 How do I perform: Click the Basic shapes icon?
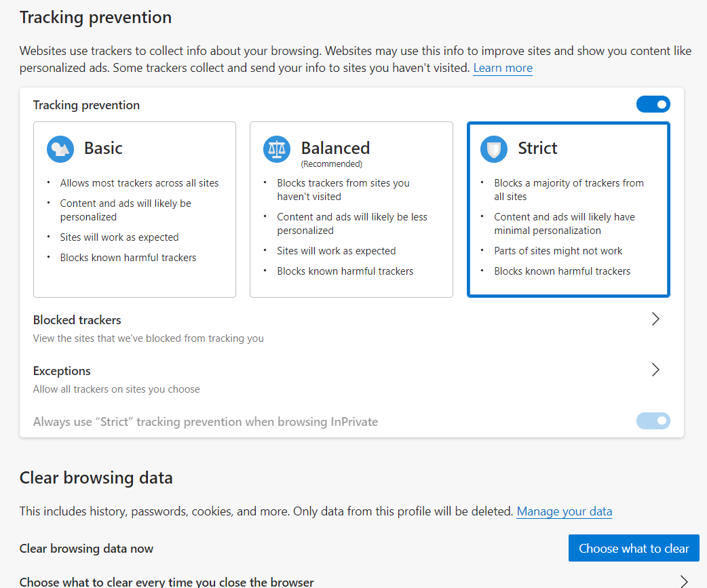click(60, 149)
